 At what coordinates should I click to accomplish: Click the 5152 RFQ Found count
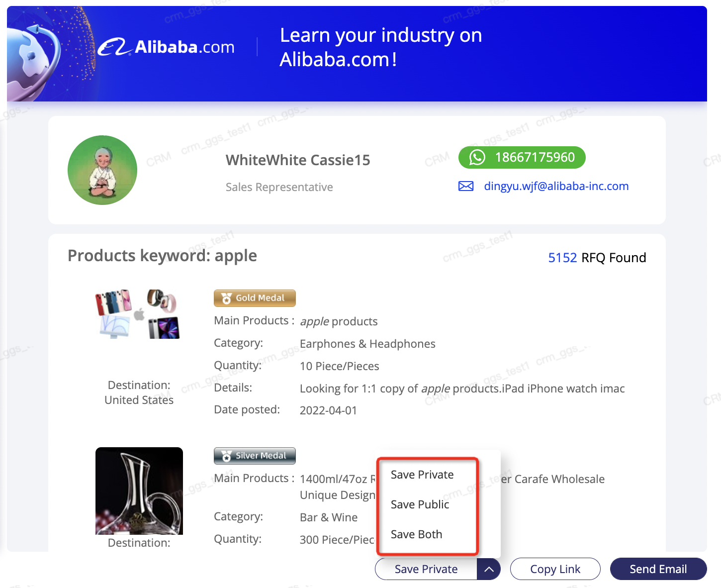tap(597, 258)
